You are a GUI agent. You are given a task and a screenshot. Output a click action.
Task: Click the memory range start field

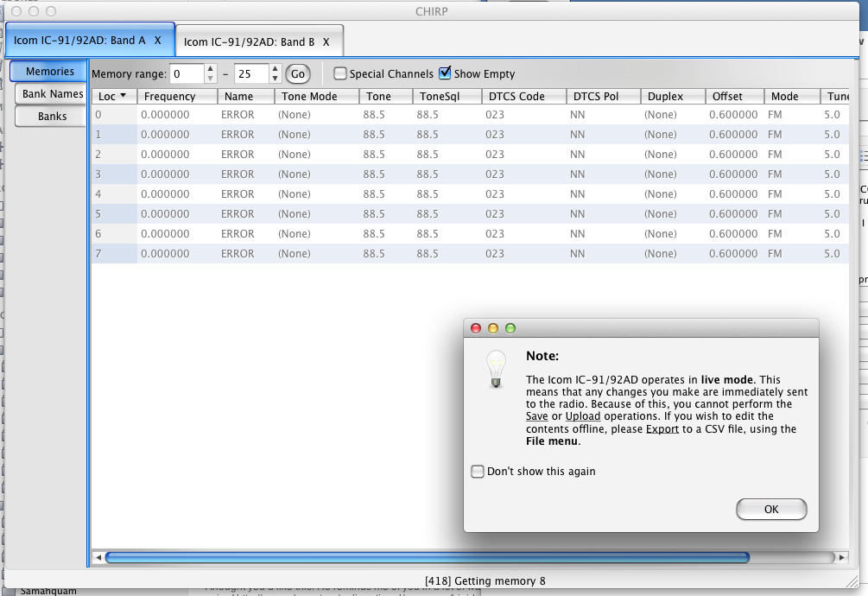tap(187, 73)
